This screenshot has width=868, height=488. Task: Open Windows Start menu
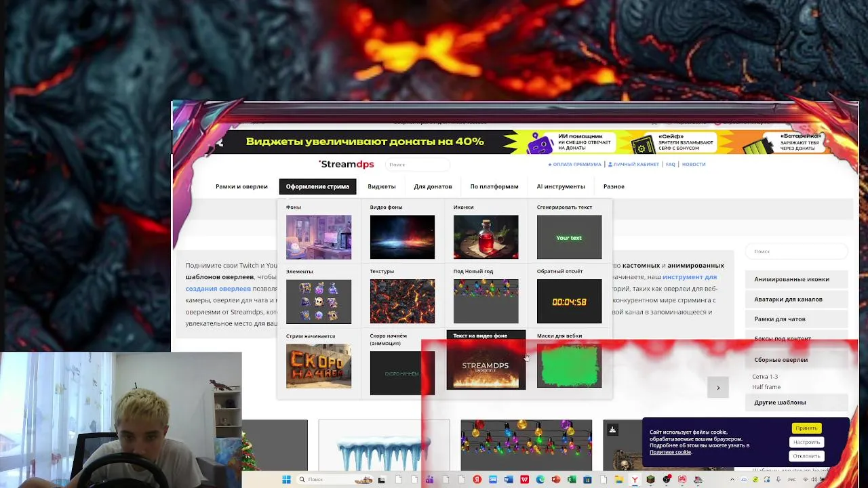coord(286,479)
